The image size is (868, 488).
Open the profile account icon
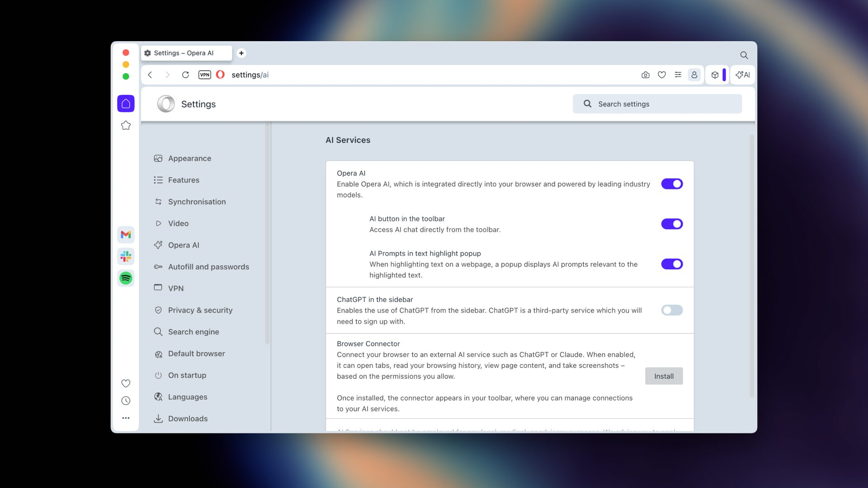point(694,75)
